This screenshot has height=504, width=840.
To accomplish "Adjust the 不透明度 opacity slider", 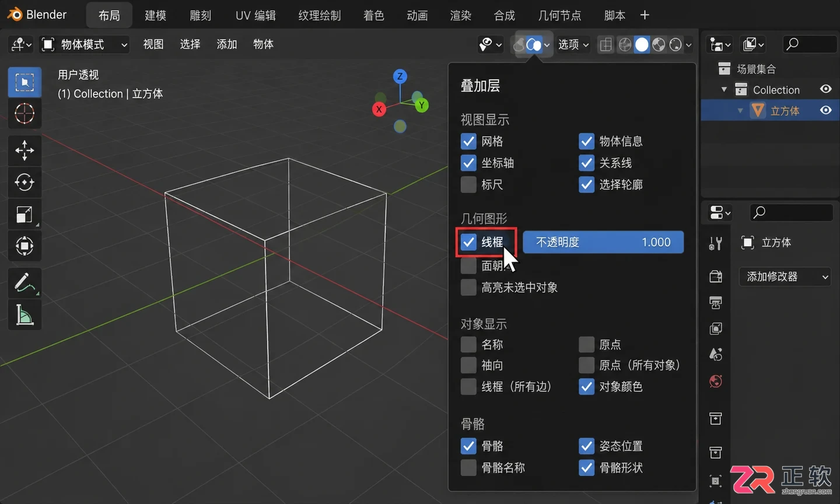I will [603, 242].
